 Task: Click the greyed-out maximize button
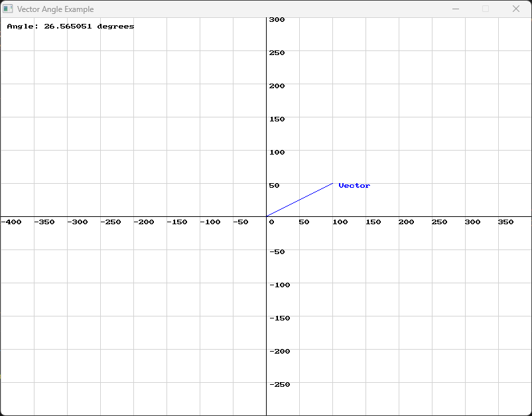pos(486,9)
